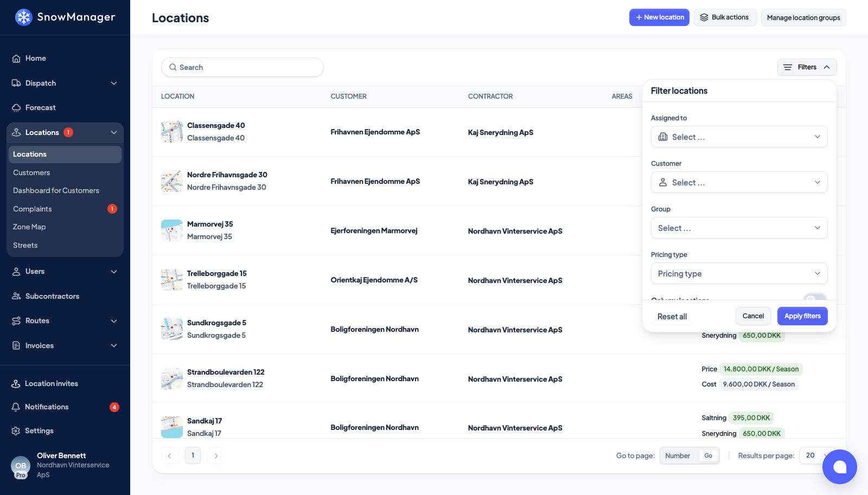Viewport: 868px width, 495px height.
Task: Collapse the Locations sidebar section chevron
Action: (x=114, y=132)
